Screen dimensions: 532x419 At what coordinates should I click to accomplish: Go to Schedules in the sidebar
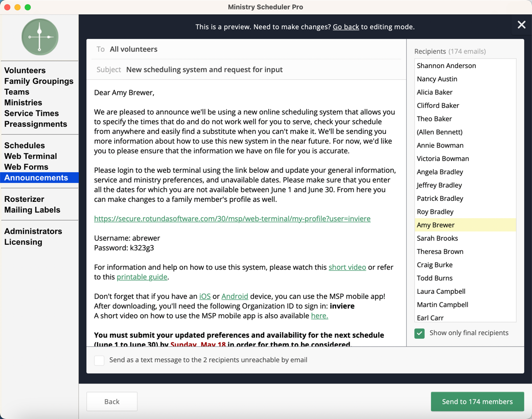coord(25,145)
